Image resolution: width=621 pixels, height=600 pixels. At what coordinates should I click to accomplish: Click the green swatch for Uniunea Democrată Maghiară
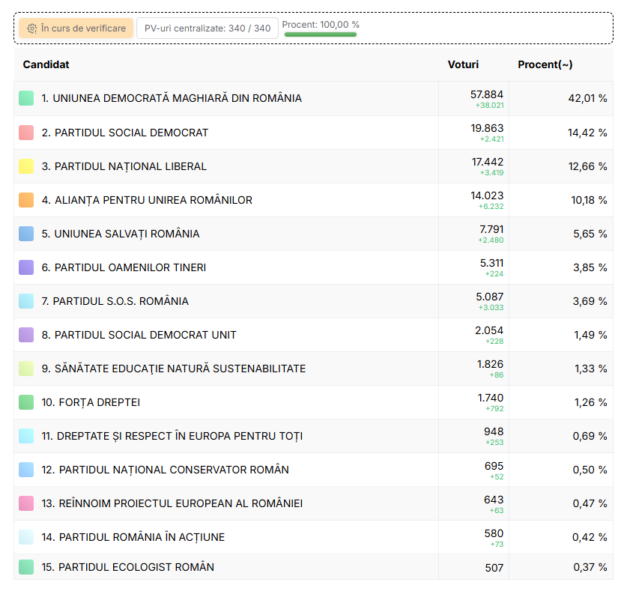26,99
